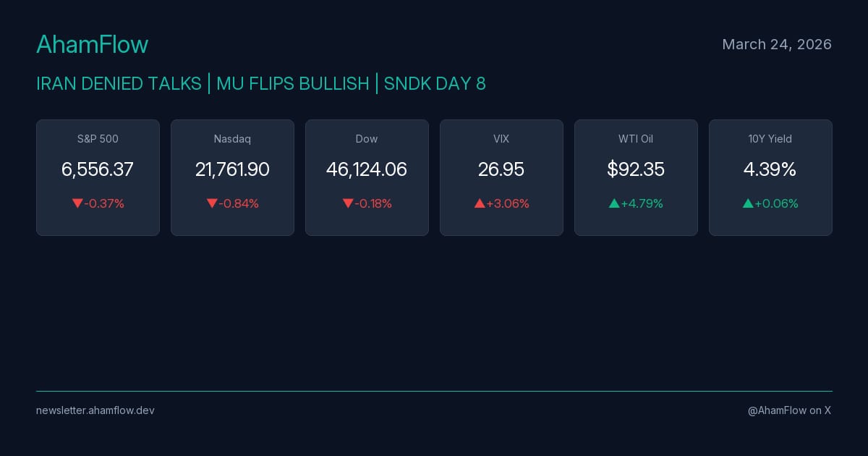Click the 10Y Yield value 4.39%

coord(770,169)
